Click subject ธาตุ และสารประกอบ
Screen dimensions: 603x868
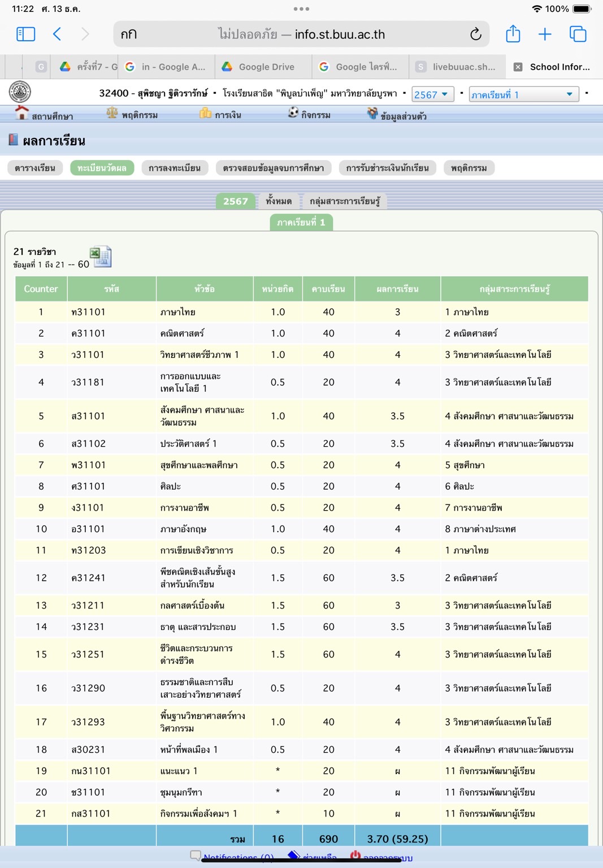tap(198, 627)
